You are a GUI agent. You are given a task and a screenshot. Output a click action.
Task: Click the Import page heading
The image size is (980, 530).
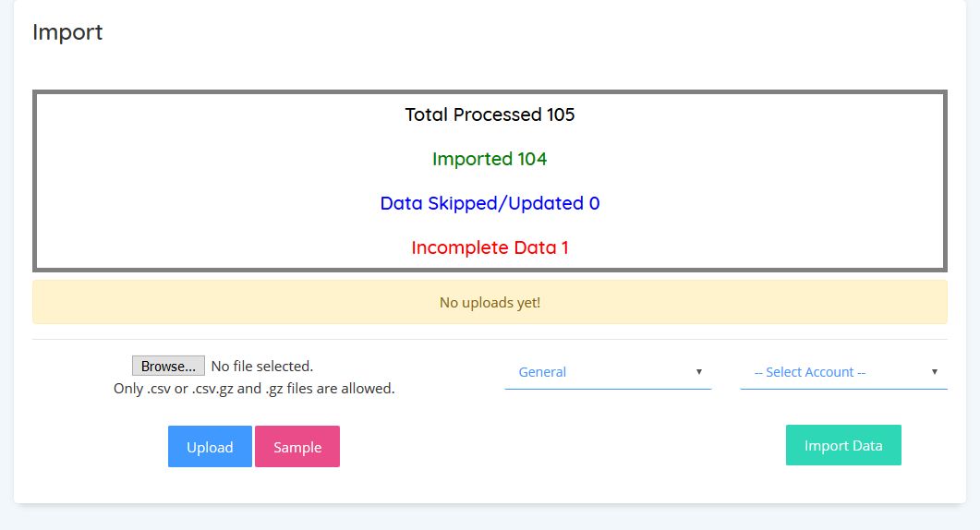click(x=67, y=32)
